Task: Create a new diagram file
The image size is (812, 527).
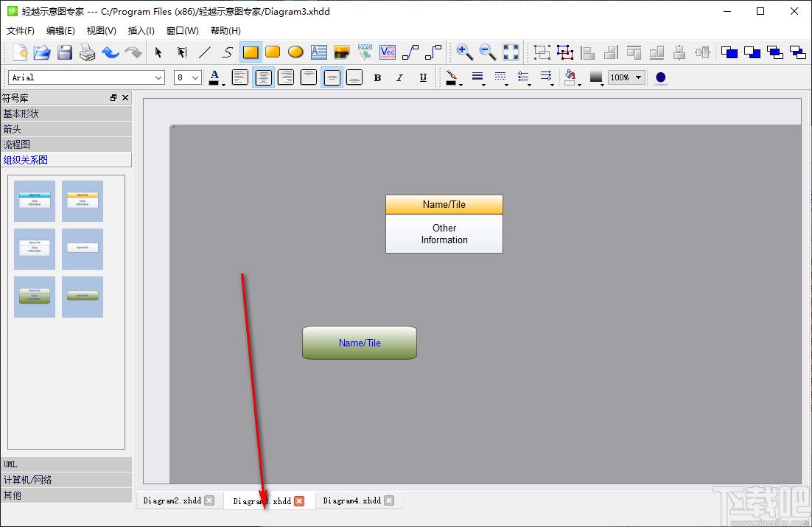Action: point(20,52)
